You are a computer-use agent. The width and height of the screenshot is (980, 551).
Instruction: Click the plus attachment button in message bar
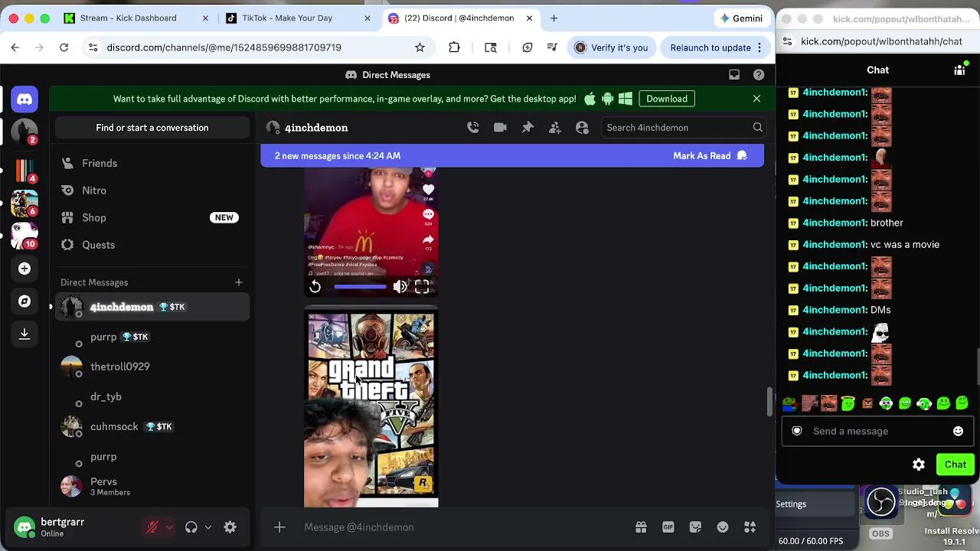(279, 527)
